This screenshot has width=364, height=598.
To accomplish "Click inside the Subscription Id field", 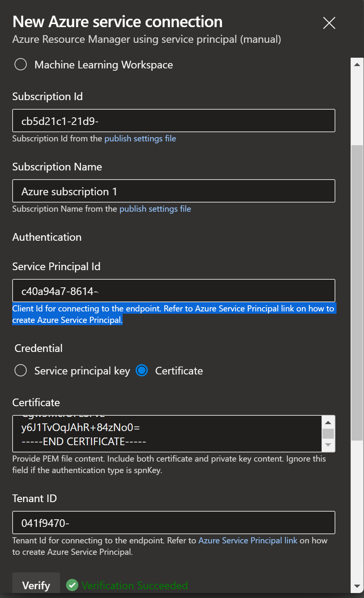I will tap(174, 121).
